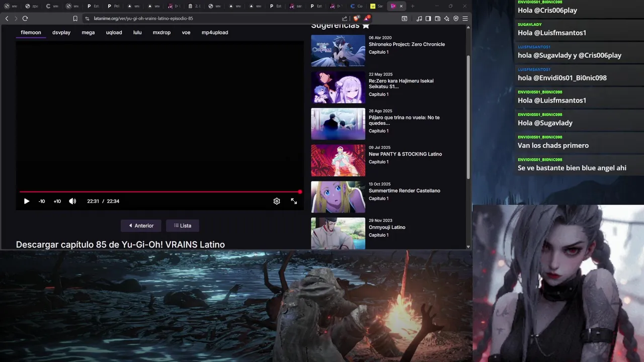The image size is (644, 362).
Task: Switch to the first browser tab
Action: pos(11,6)
